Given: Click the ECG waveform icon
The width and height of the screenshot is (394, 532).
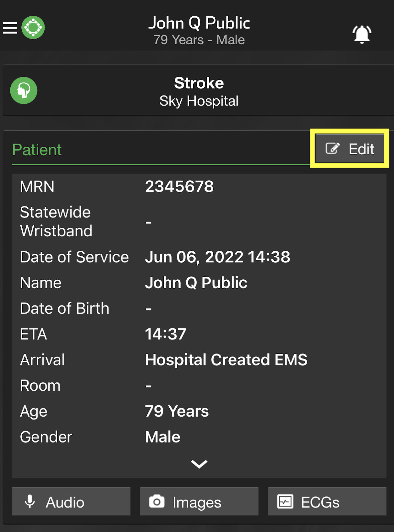Looking at the screenshot, I should click(x=285, y=501).
